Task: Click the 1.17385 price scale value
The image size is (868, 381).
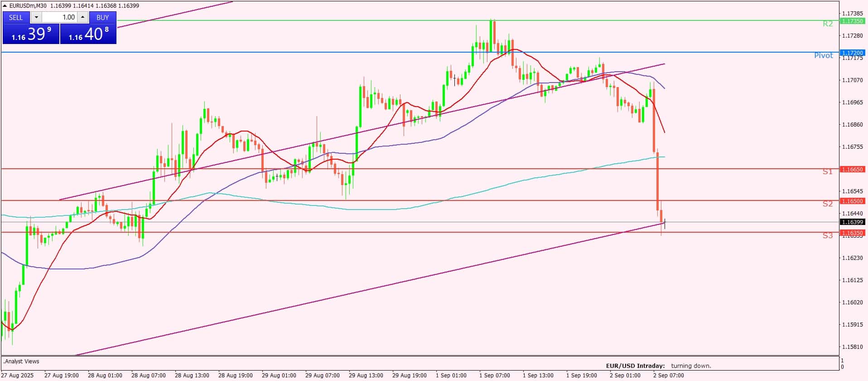Action: point(852,14)
